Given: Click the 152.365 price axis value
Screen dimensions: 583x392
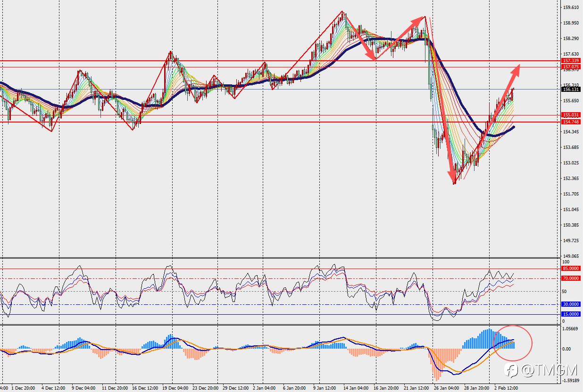Looking at the screenshot, I should click(571, 179).
